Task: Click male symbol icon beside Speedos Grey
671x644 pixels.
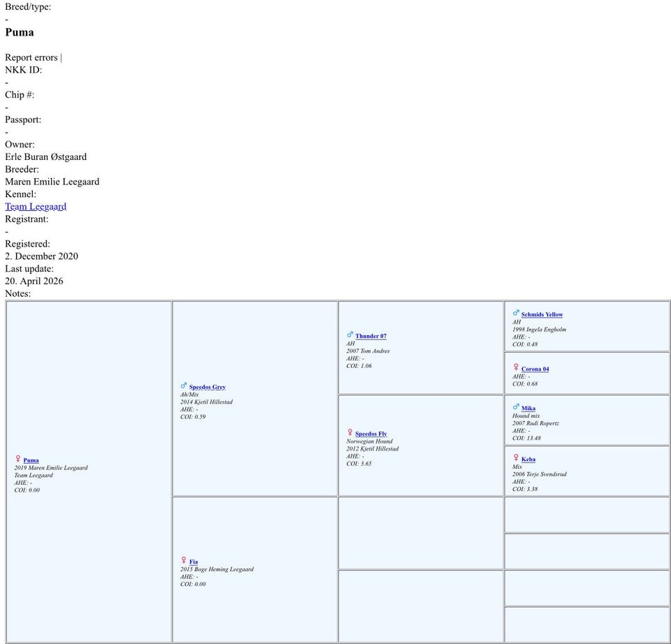Action: [184, 386]
